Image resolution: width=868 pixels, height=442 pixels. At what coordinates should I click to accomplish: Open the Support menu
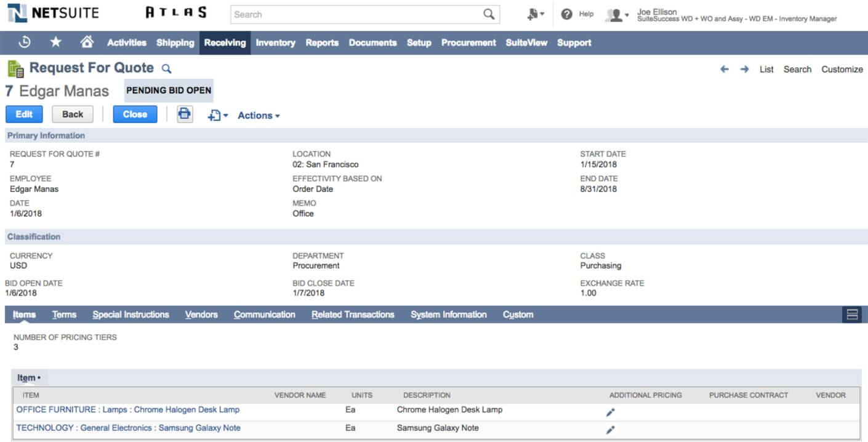(574, 42)
